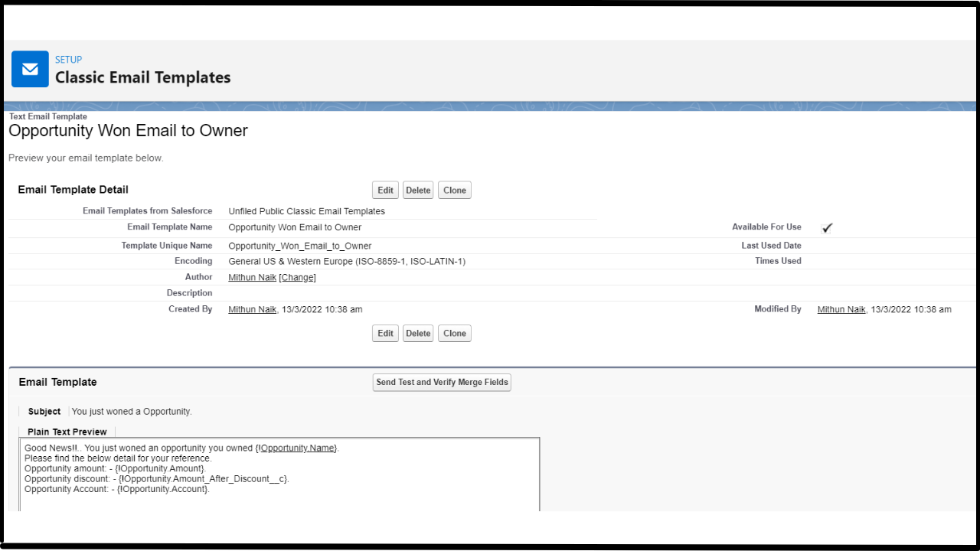
Task: Click the top Clone button
Action: [x=455, y=191]
